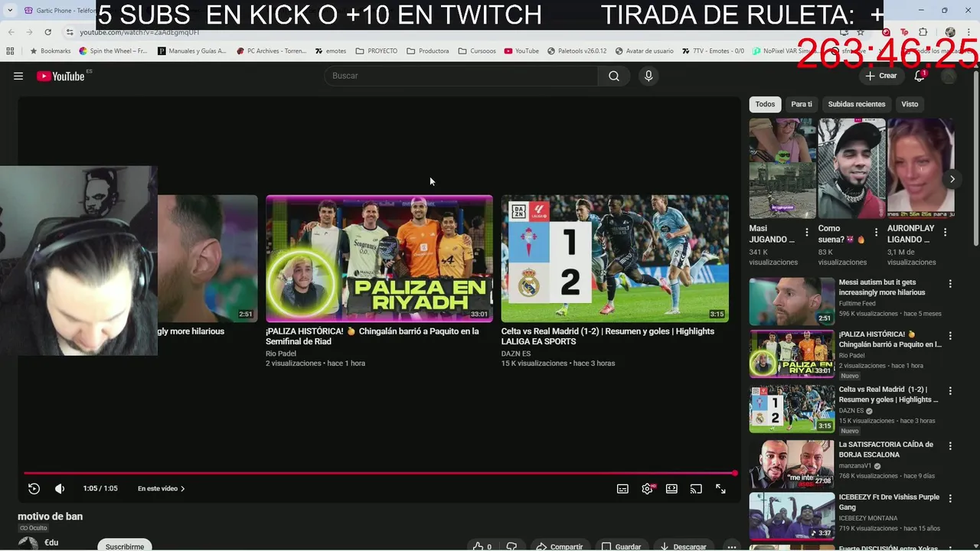Open PC Archives Torrent bookmark

(x=271, y=51)
